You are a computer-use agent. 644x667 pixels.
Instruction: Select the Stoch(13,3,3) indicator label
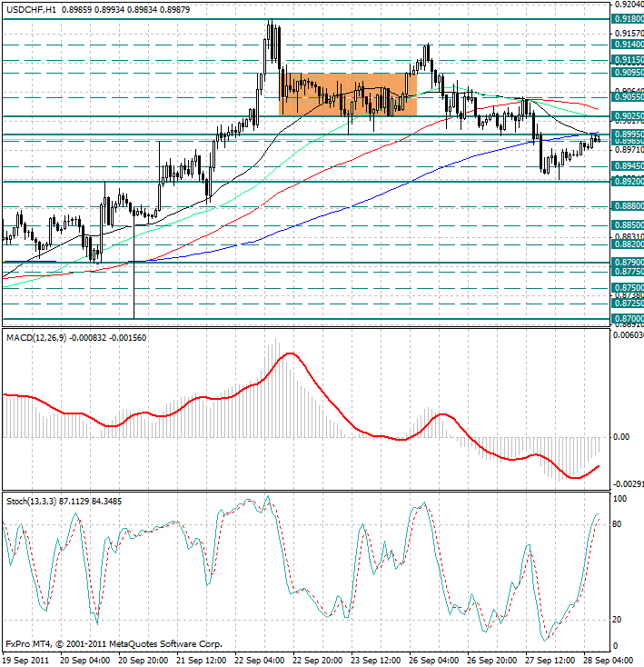click(x=32, y=502)
